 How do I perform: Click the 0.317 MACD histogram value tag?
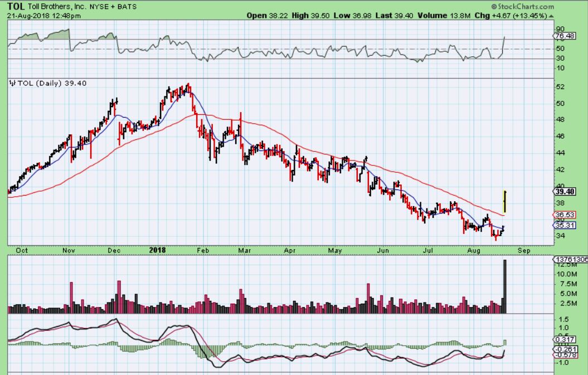click(565, 339)
